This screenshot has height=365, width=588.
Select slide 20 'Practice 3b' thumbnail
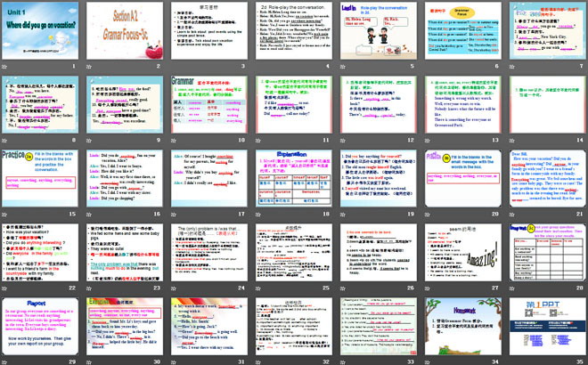pos(463,178)
